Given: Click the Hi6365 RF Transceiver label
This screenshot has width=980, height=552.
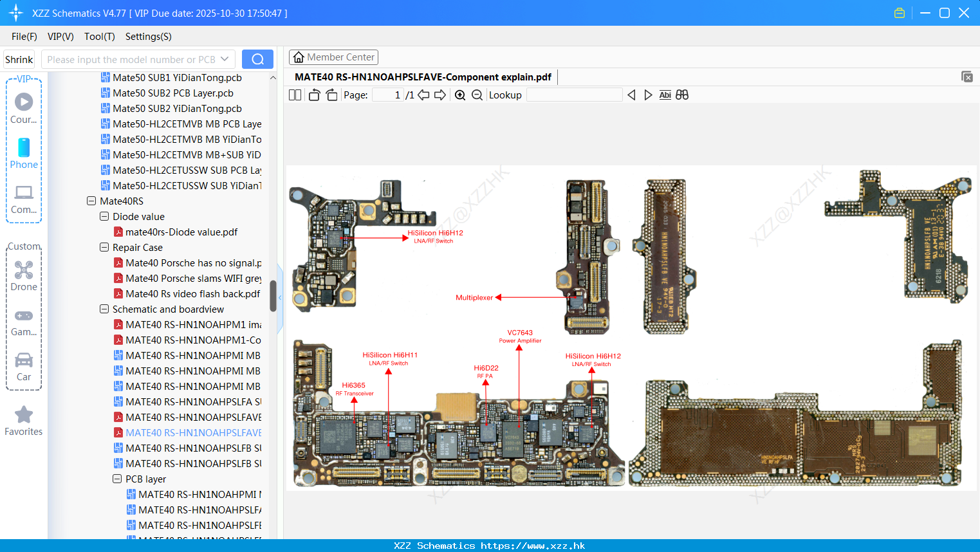Looking at the screenshot, I should point(354,389).
